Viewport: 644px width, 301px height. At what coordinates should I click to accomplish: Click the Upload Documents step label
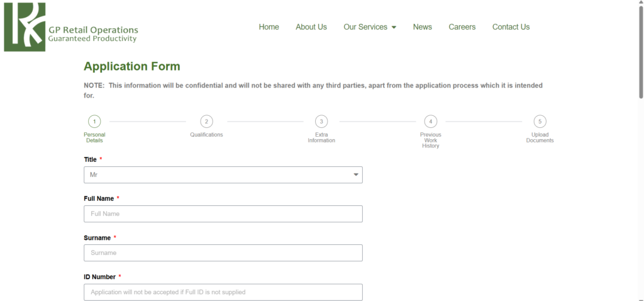540,137
